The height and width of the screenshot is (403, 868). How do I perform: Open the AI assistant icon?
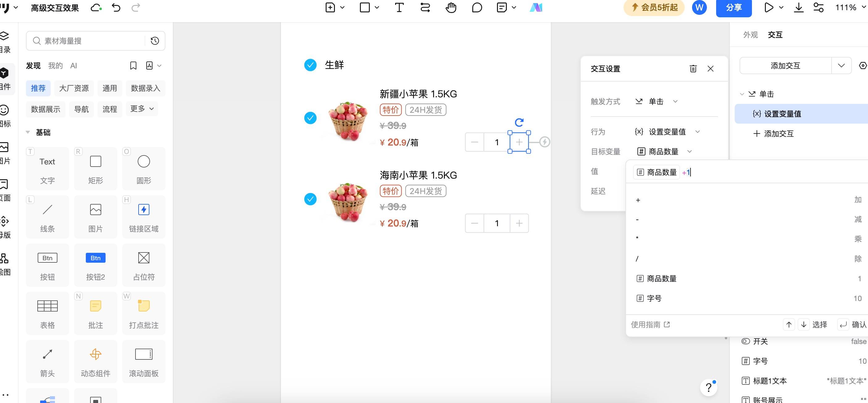click(x=536, y=7)
